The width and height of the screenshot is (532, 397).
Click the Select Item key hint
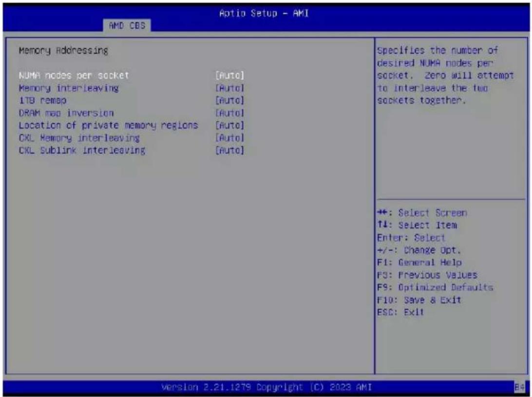pyautogui.click(x=417, y=225)
